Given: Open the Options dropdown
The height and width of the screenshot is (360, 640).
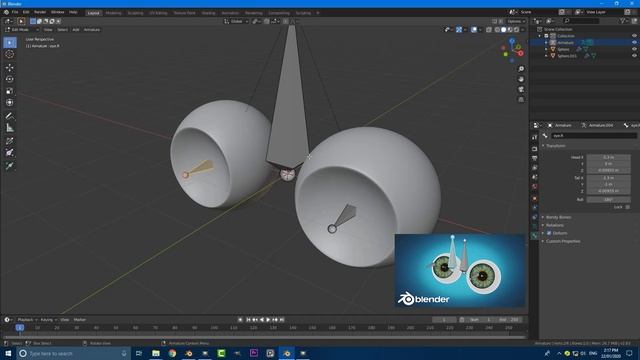Looking at the screenshot, I should point(516,21).
